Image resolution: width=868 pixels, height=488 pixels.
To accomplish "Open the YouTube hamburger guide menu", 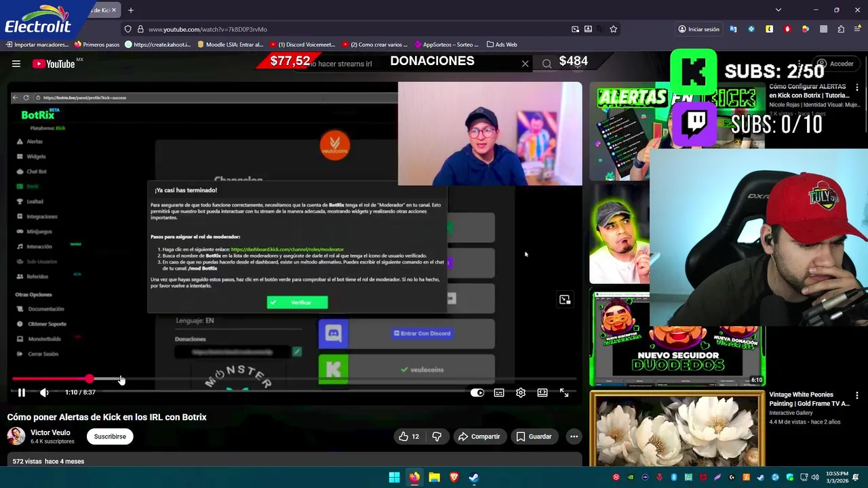I will (16, 64).
